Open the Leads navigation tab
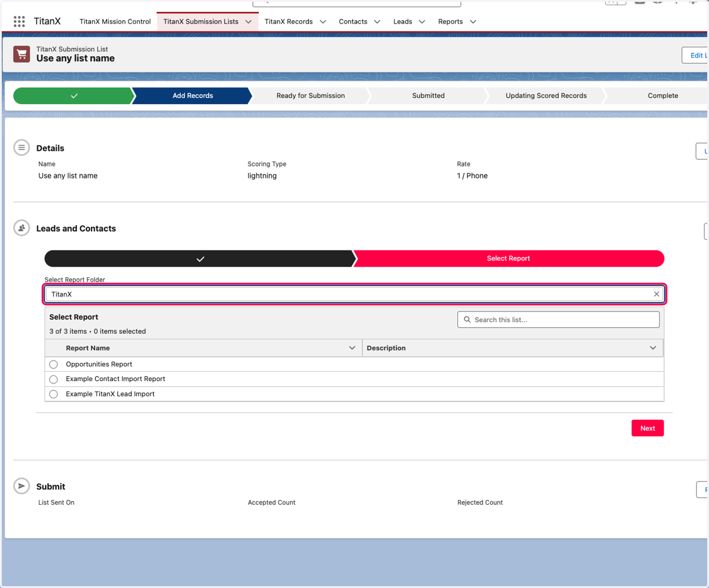 [403, 21]
